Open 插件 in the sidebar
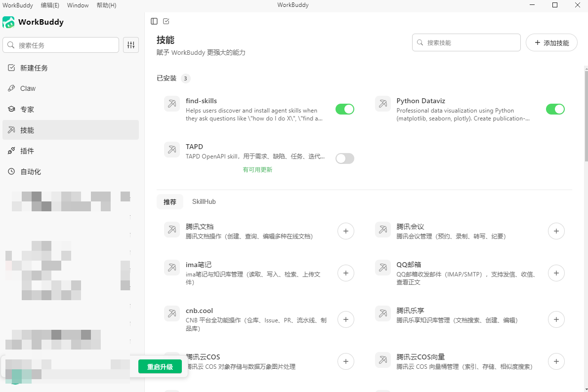Image resolution: width=588 pixels, height=392 pixels. (x=71, y=151)
